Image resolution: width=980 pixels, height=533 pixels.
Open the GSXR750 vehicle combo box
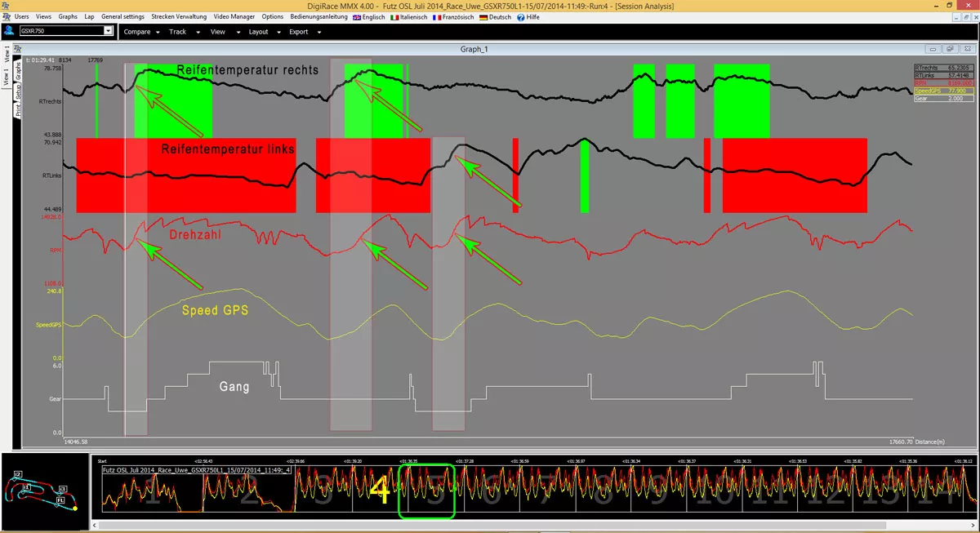click(x=65, y=31)
